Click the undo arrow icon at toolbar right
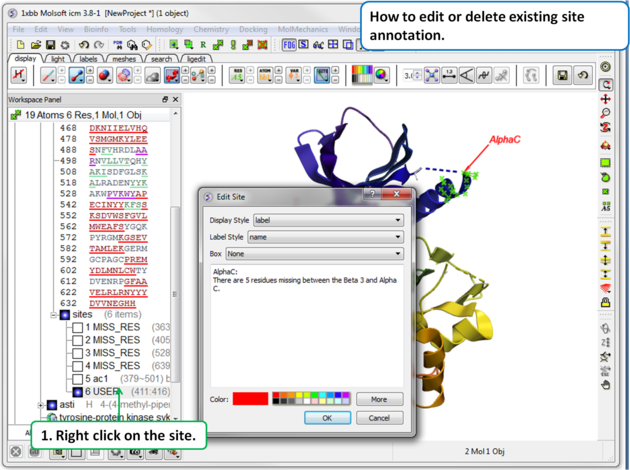Viewport: 630px width, 470px height. [x=583, y=76]
